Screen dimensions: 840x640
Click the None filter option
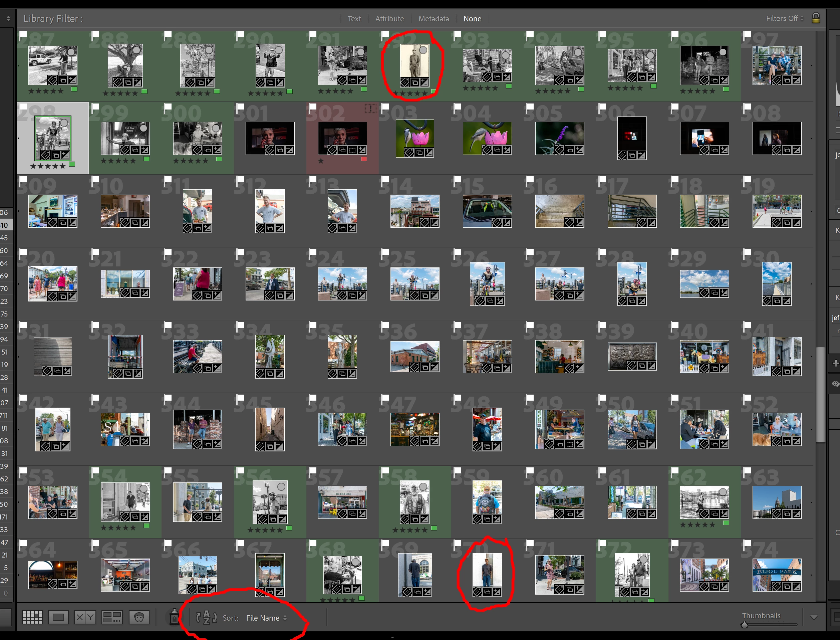472,19
